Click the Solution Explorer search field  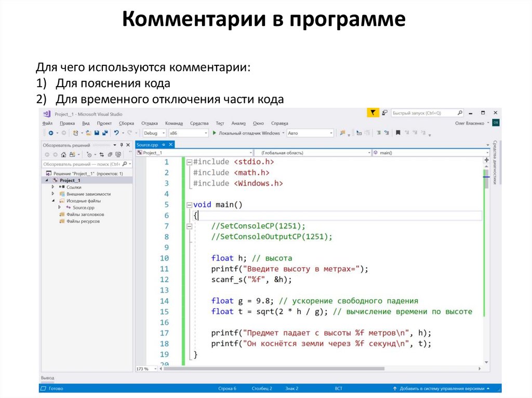[x=87, y=164]
